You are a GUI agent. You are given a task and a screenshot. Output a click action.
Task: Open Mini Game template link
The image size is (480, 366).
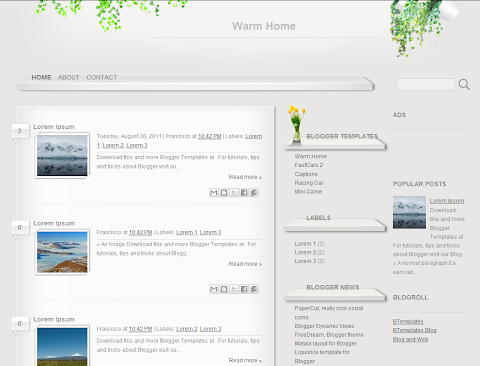(x=308, y=192)
